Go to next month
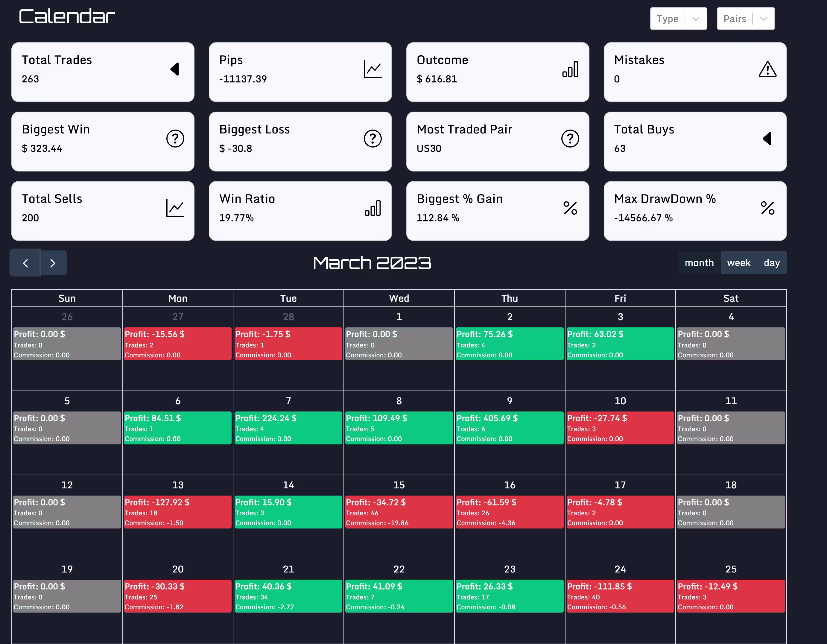827x644 pixels. (53, 263)
